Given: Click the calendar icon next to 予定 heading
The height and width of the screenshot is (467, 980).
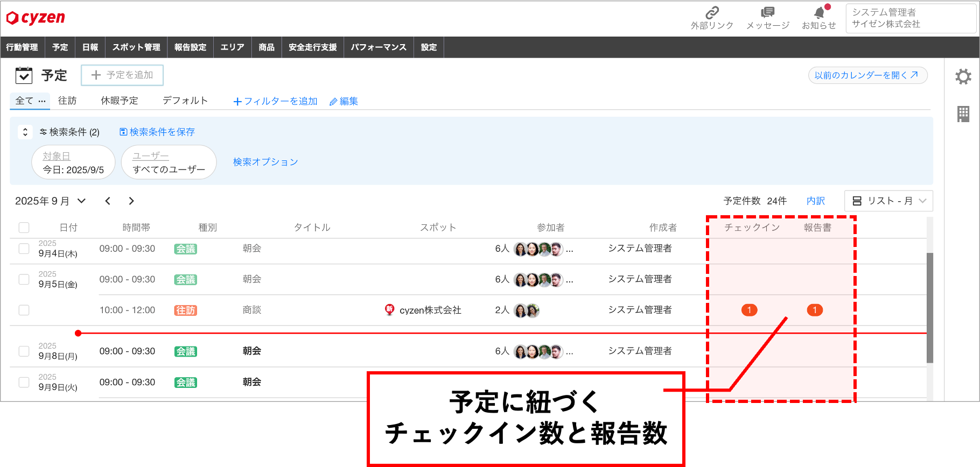Looking at the screenshot, I should 24,75.
